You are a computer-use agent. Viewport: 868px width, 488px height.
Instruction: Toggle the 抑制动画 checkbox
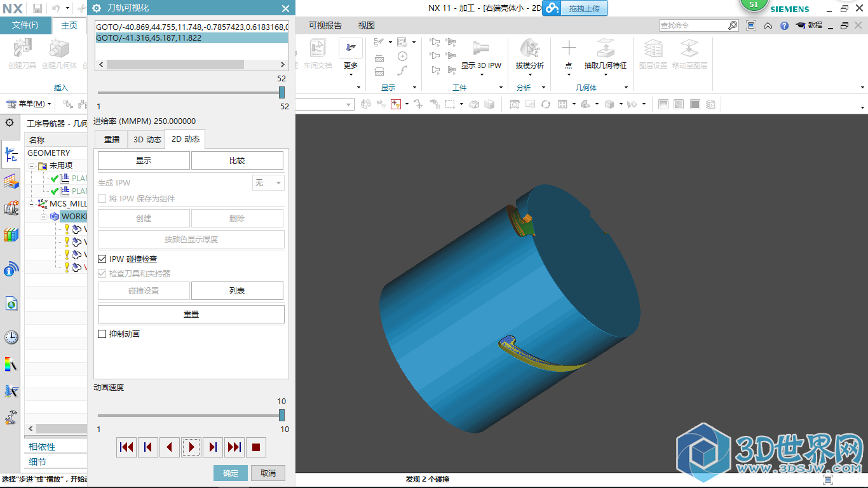pyautogui.click(x=102, y=334)
